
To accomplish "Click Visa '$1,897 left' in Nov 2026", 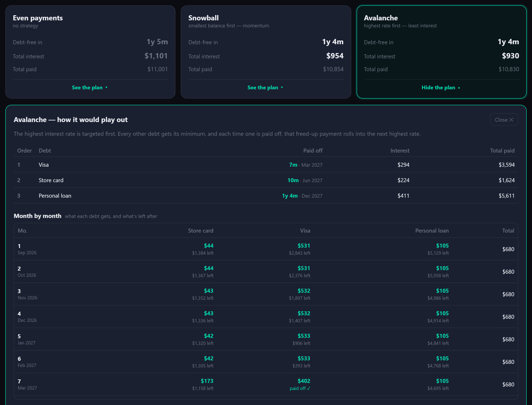I will pos(300,298).
